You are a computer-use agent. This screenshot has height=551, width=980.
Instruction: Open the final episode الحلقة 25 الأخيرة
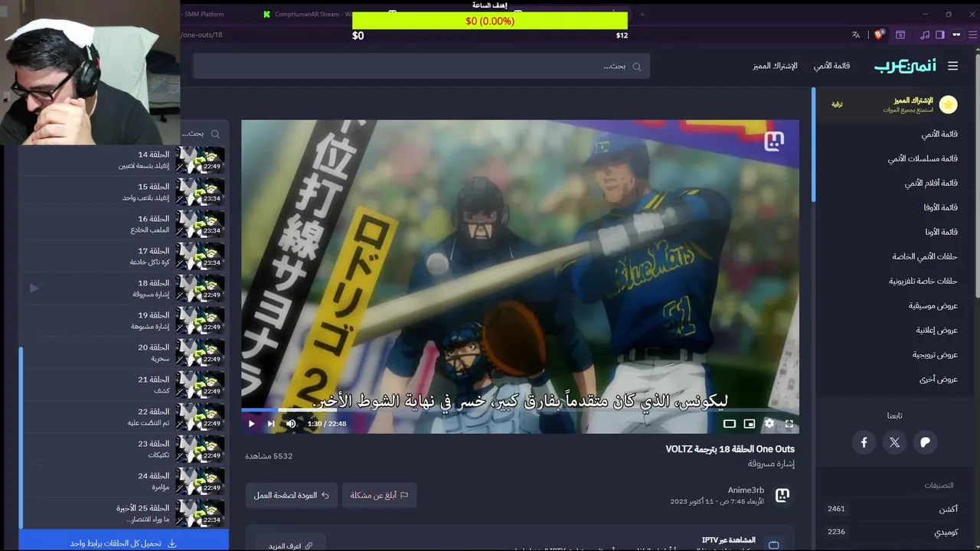pos(125,513)
